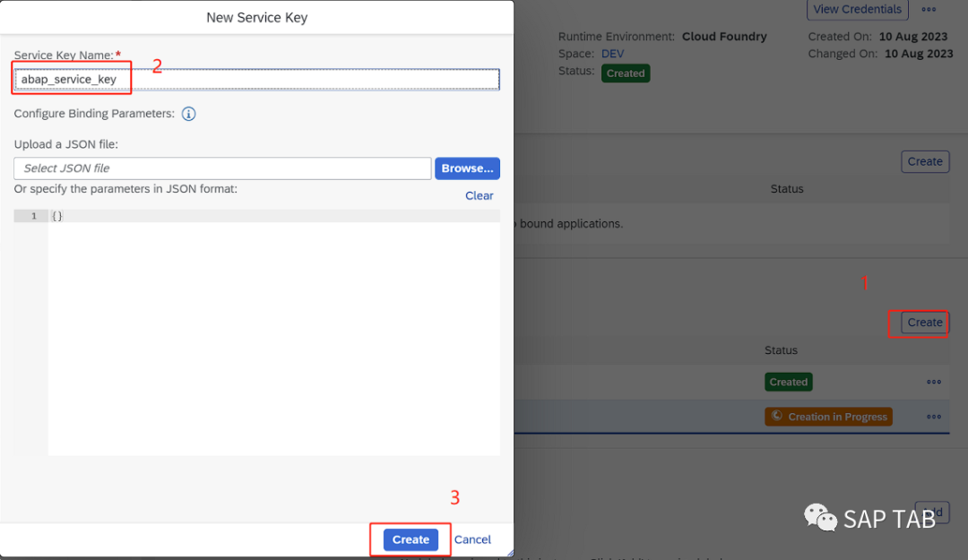The height and width of the screenshot is (560, 968).
Task: Cancel the New Service Key dialog
Action: click(472, 539)
